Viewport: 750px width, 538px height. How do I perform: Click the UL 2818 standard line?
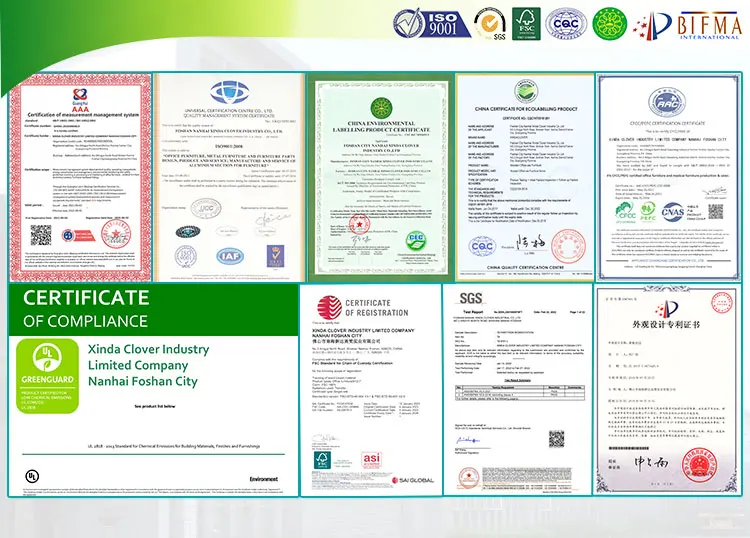point(174,446)
